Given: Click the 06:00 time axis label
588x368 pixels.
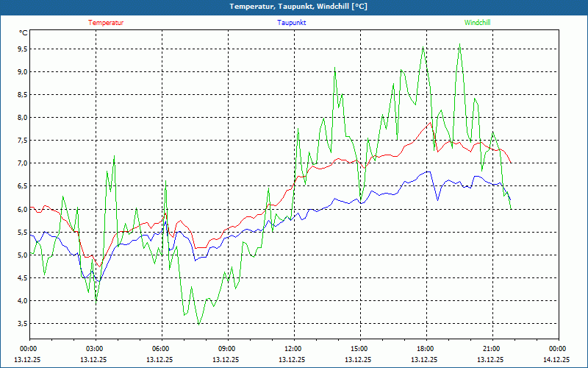Looking at the screenshot, I should pyautogui.click(x=161, y=349).
